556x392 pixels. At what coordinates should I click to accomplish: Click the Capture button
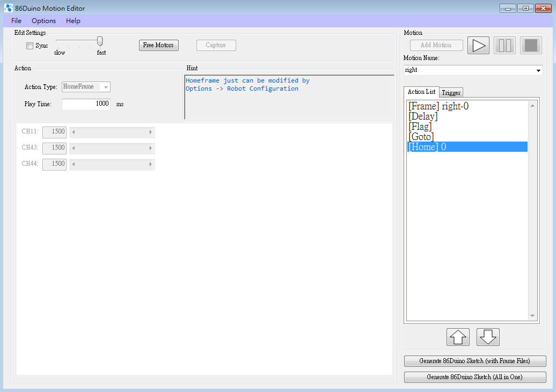216,46
